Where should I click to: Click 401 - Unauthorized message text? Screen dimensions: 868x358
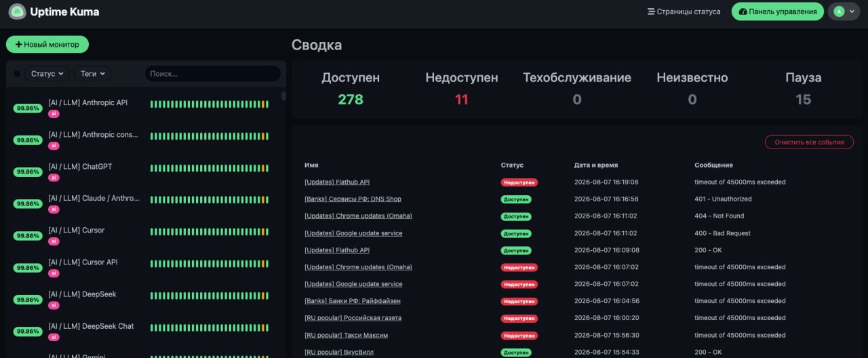[x=723, y=199]
